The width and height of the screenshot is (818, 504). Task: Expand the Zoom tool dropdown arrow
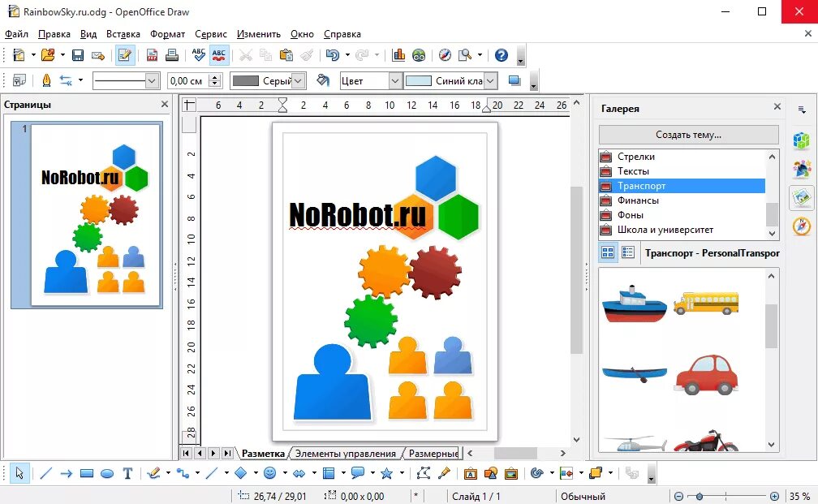click(x=480, y=55)
